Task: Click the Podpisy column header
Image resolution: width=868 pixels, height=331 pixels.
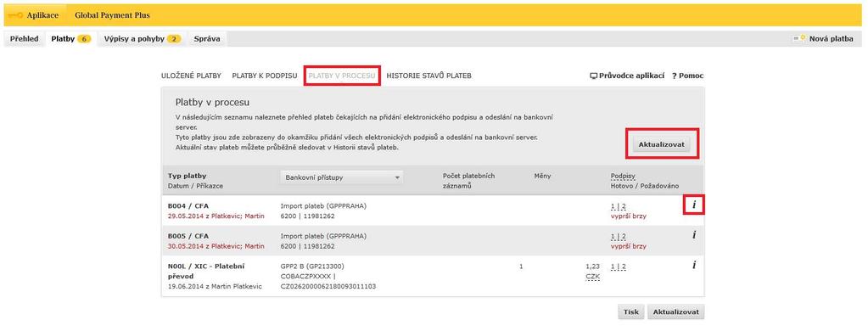Action: coord(623,176)
